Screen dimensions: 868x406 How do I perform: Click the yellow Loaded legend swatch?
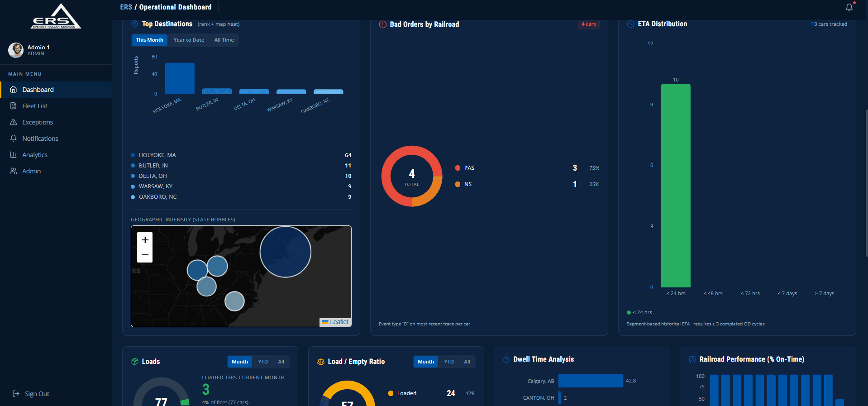click(x=391, y=393)
